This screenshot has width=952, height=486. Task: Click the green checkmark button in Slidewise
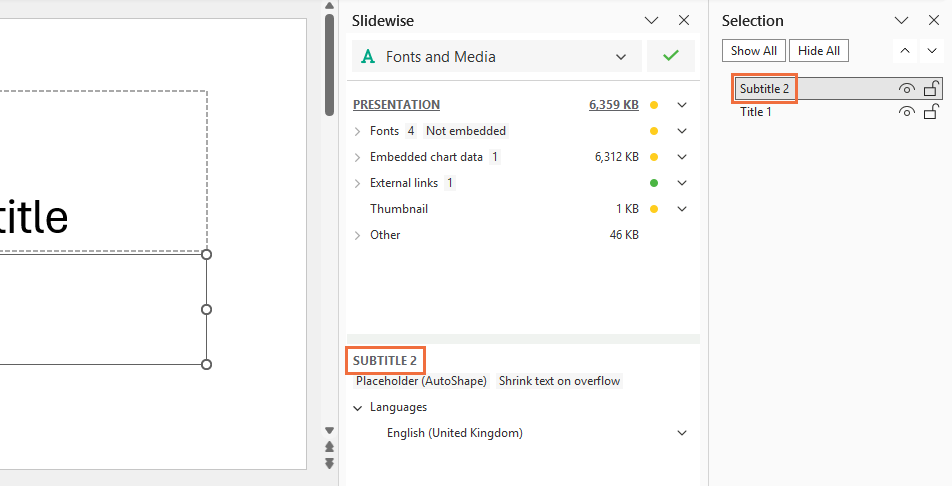click(671, 56)
